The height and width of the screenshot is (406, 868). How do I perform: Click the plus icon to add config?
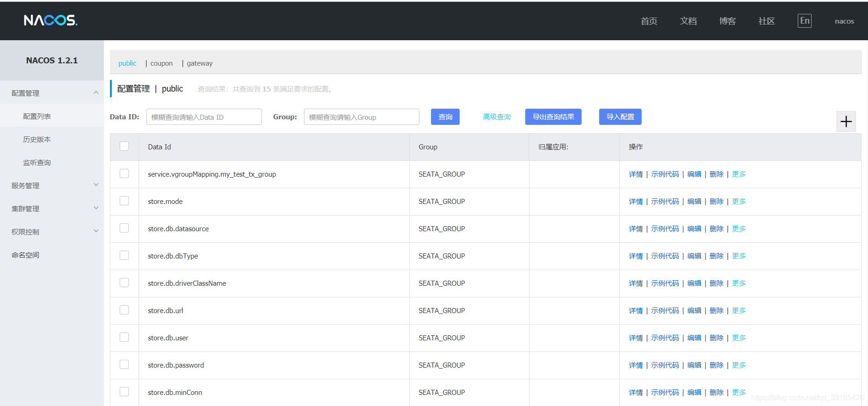pyautogui.click(x=846, y=122)
